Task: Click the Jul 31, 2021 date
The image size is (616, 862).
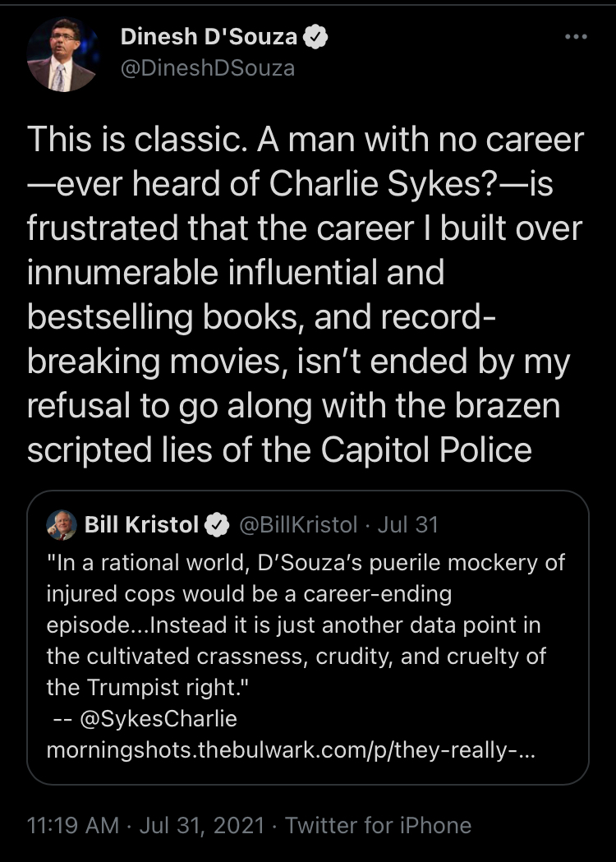Action: tap(202, 825)
